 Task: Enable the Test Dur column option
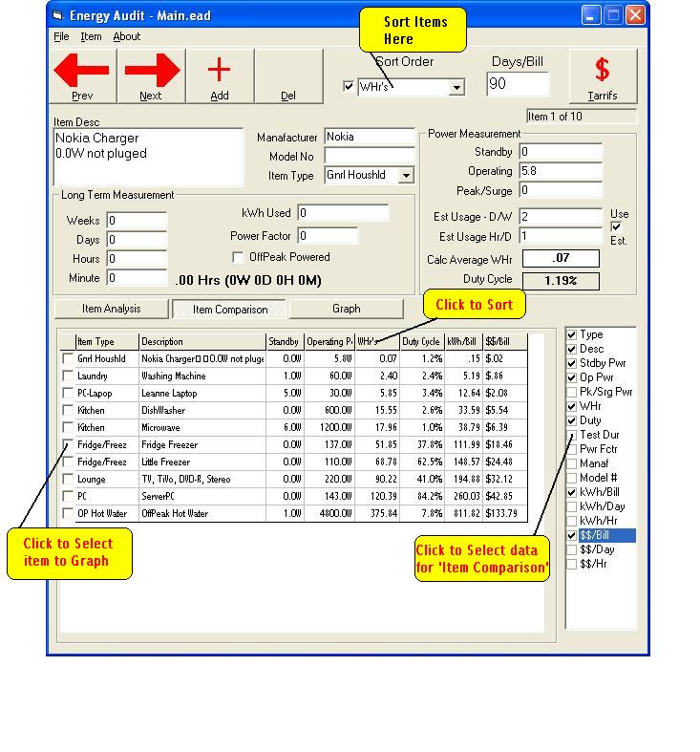(x=571, y=435)
